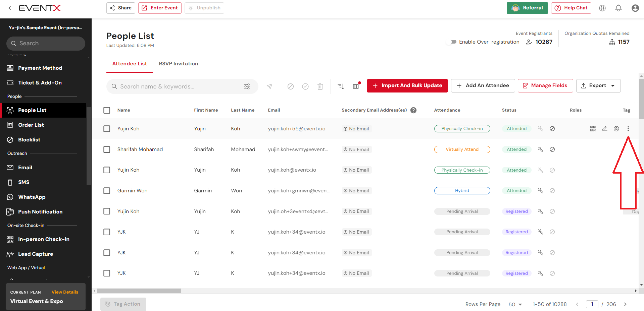Check the box for Sharifah Mohamad
644x311 pixels.
[107, 149]
